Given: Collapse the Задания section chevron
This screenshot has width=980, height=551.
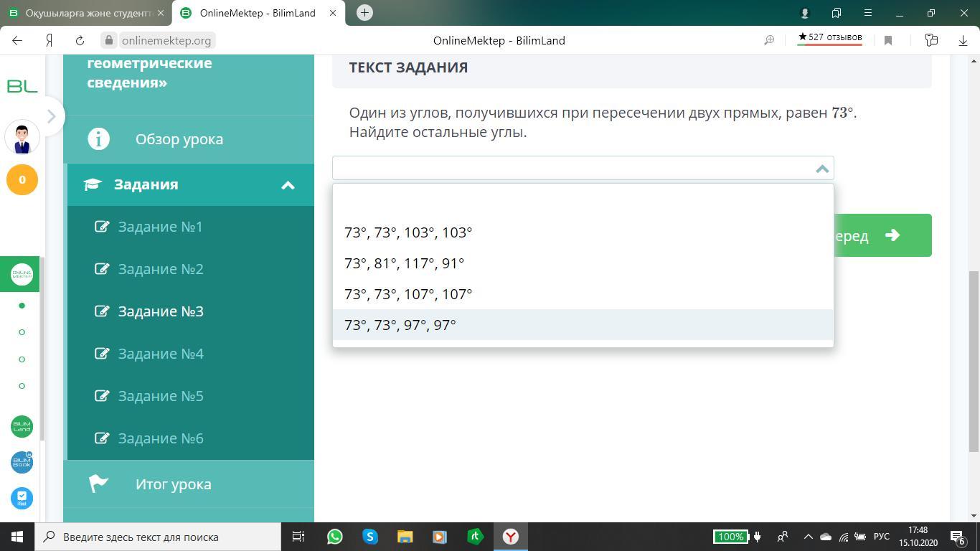Looking at the screenshot, I should tap(288, 185).
